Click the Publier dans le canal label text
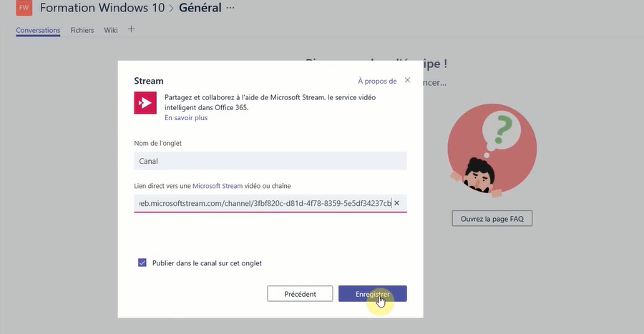 pyautogui.click(x=207, y=263)
